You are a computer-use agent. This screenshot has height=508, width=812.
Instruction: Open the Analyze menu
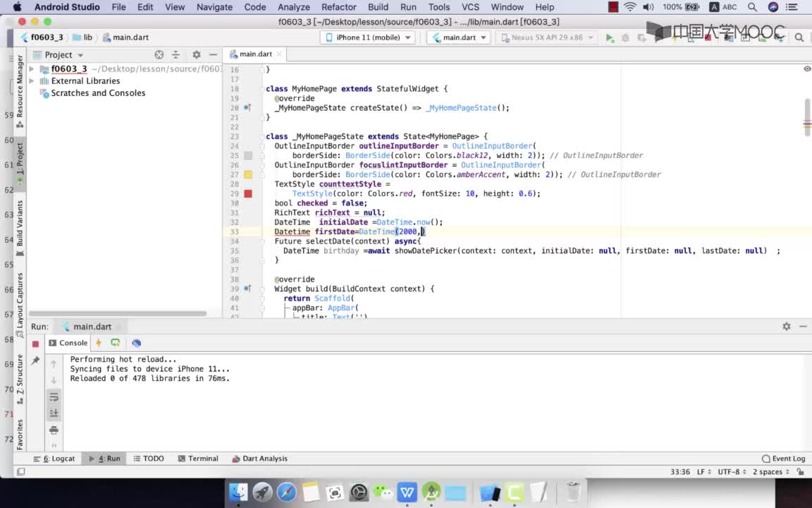294,7
